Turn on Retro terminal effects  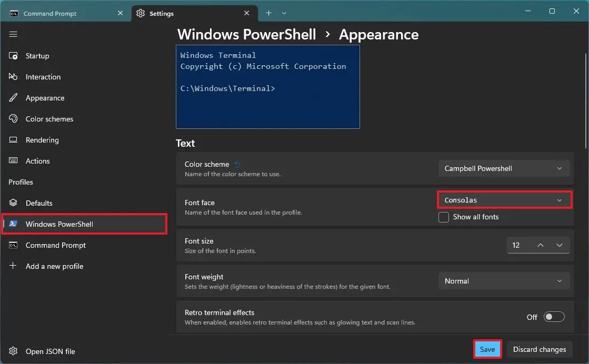tap(554, 317)
